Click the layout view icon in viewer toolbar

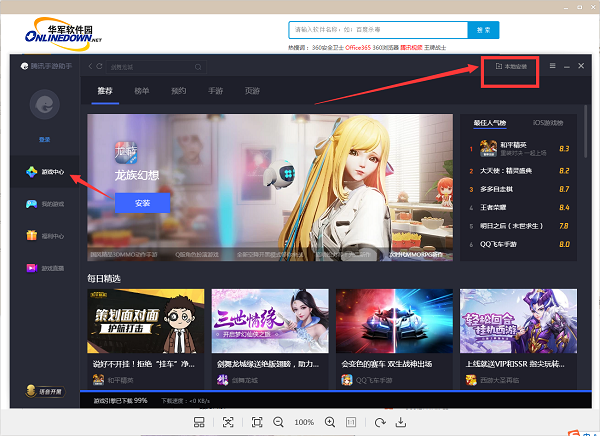199,422
